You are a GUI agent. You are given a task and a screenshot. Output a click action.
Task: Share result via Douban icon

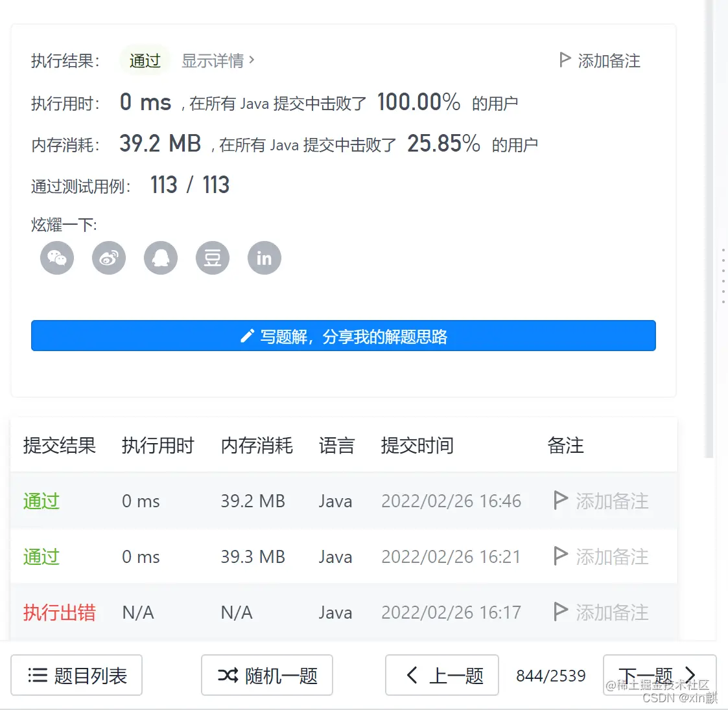(213, 258)
